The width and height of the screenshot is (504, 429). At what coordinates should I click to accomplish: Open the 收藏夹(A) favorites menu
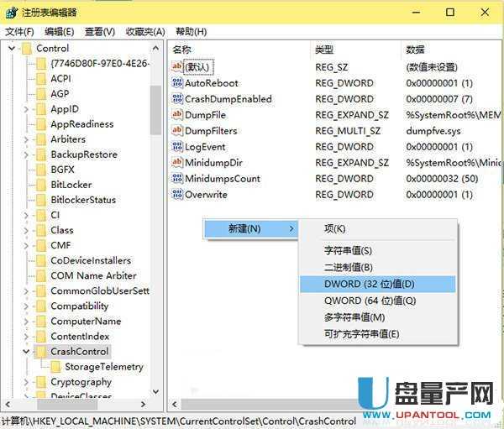click(x=144, y=32)
